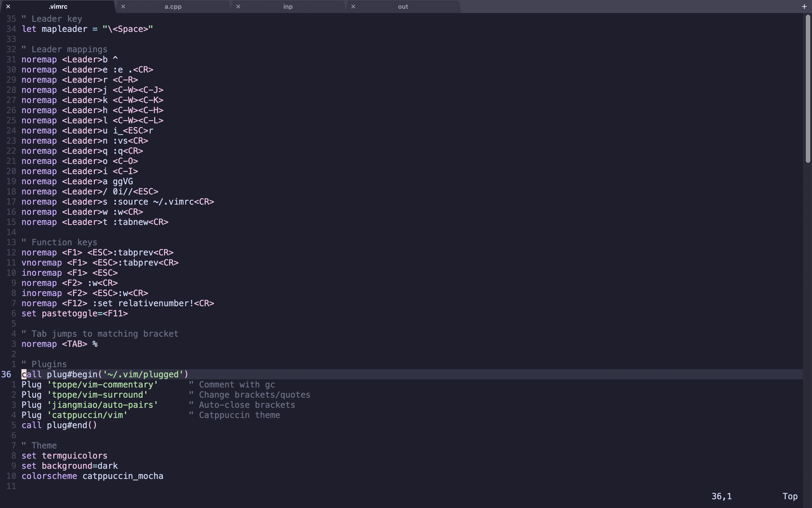
Task: Switch to the inp tab
Action: 288,6
